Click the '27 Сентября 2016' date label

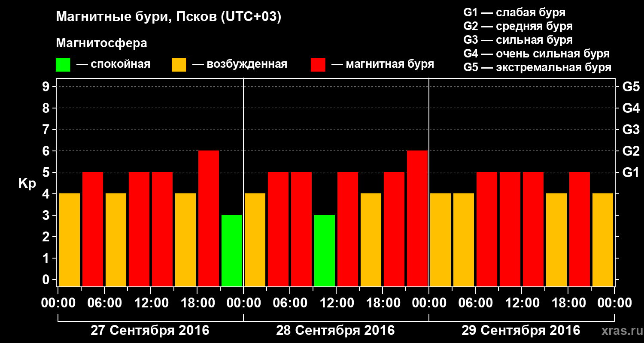(150, 331)
